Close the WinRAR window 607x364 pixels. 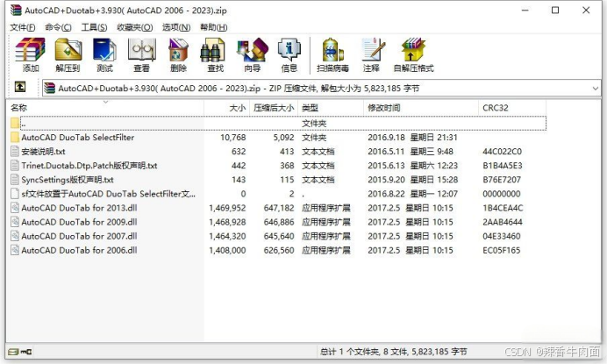coord(586,11)
